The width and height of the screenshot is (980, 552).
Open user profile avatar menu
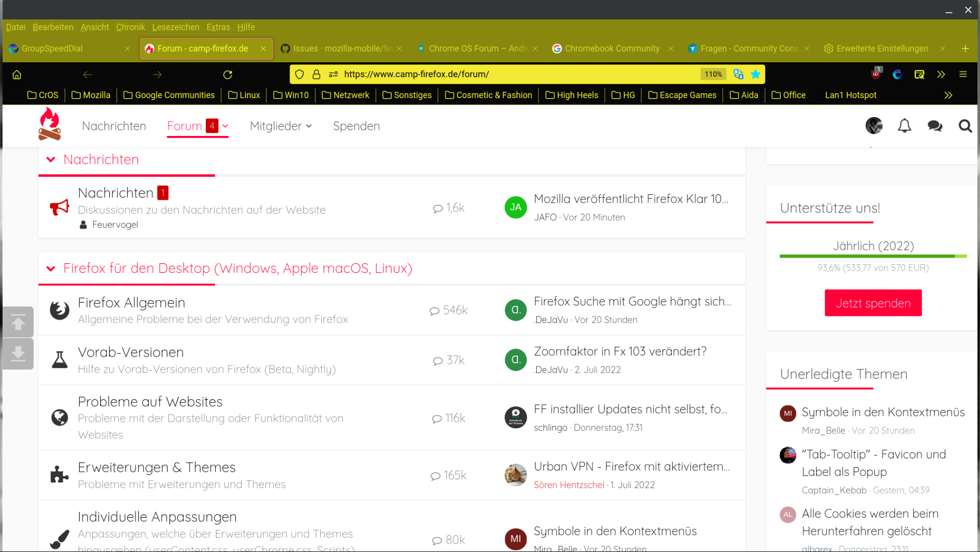coord(874,126)
